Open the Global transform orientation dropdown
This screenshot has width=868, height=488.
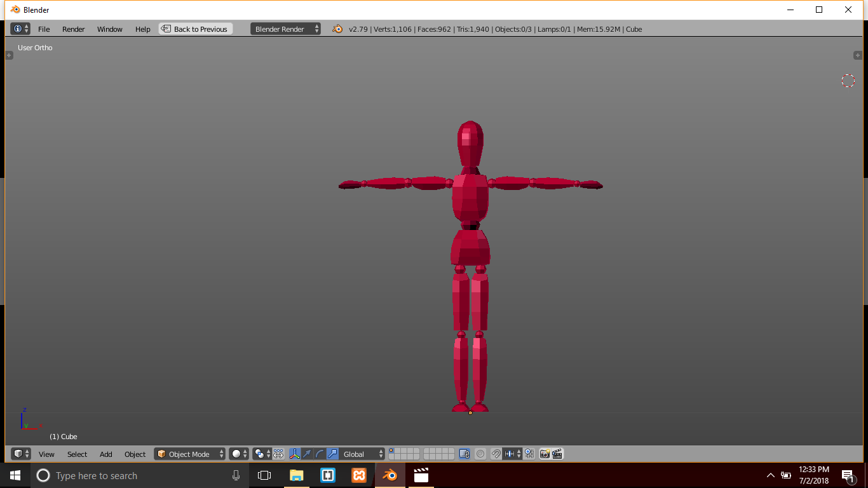[x=362, y=454]
